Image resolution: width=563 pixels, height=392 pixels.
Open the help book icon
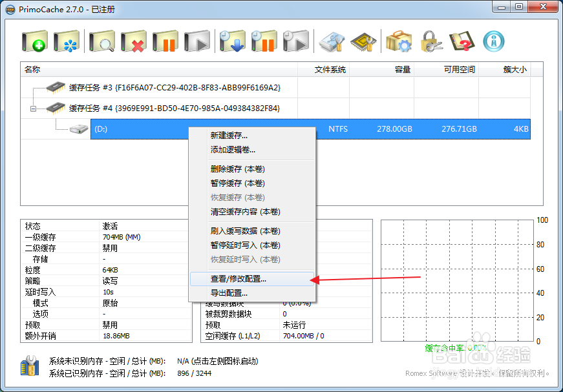pos(462,41)
